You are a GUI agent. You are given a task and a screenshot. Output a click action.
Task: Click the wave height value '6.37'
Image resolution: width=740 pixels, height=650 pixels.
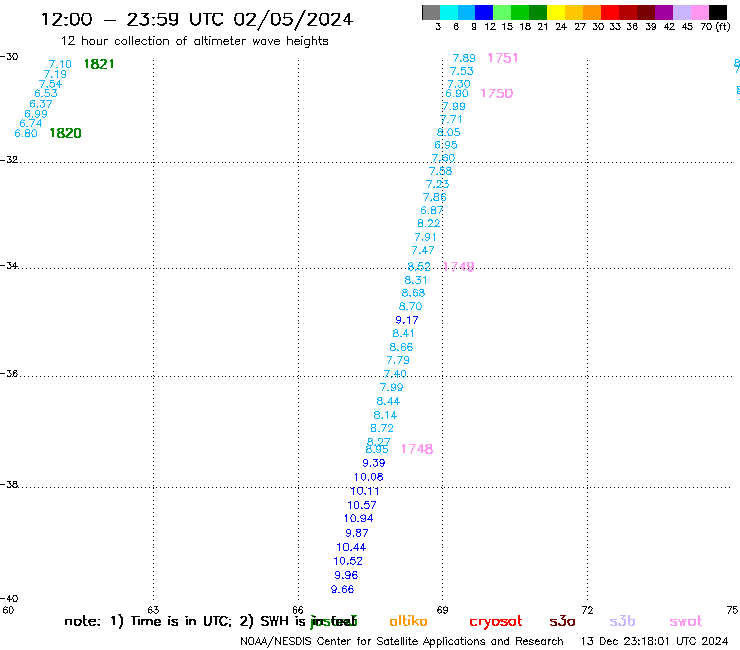click(x=41, y=104)
